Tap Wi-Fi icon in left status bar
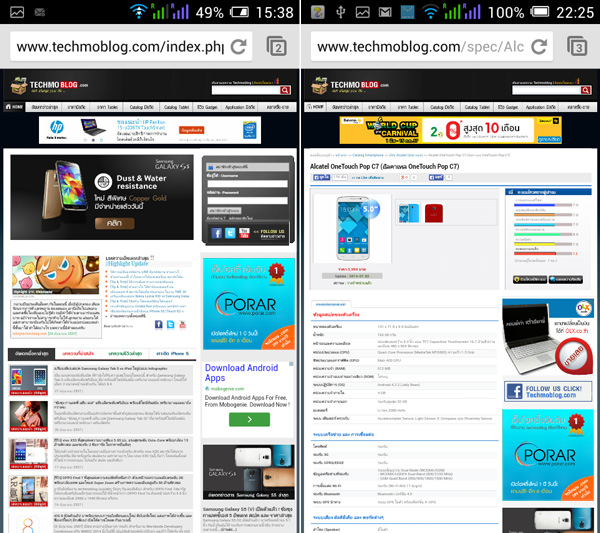 [x=139, y=11]
